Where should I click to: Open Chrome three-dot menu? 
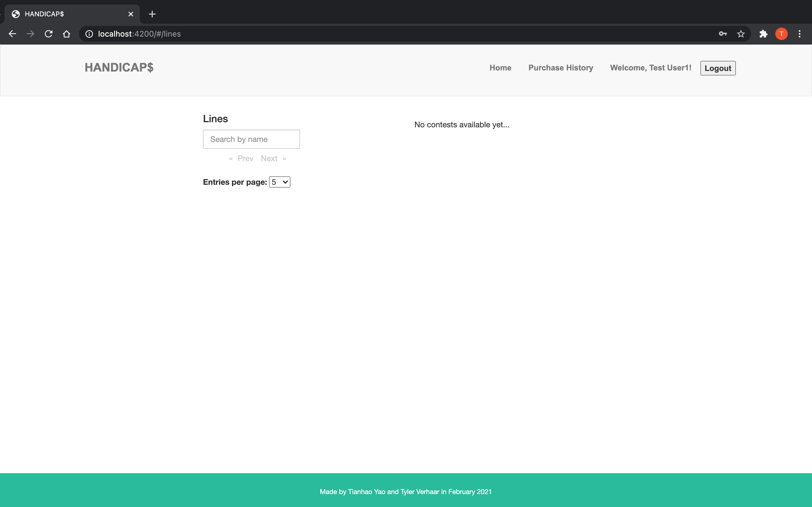(800, 34)
